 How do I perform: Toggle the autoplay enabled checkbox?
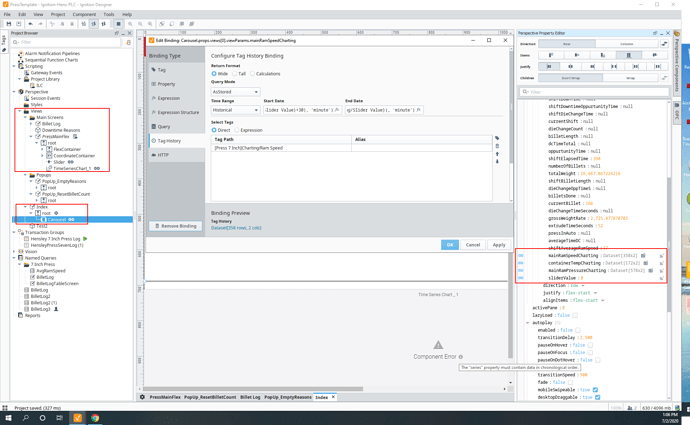point(578,330)
